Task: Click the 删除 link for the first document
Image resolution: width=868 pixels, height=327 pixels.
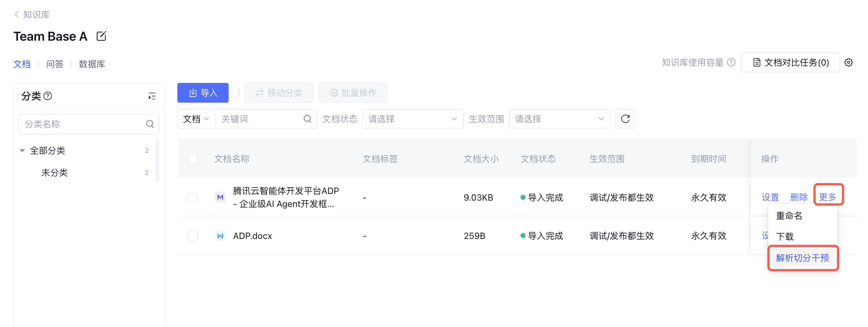Action: coord(798,197)
